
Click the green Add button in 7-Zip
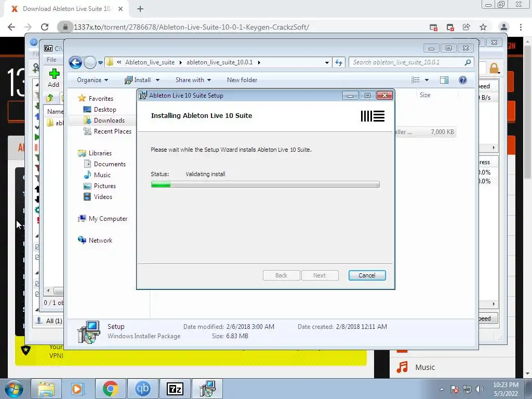(x=54, y=78)
